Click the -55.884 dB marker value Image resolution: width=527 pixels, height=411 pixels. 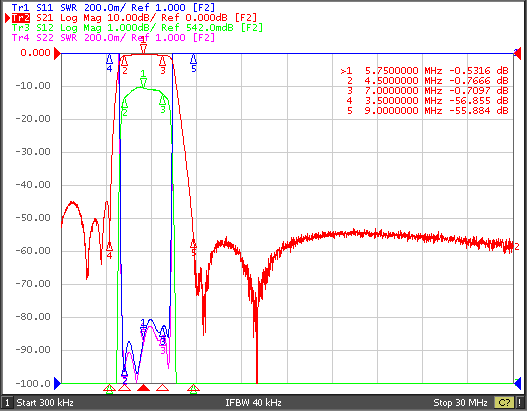478,111
